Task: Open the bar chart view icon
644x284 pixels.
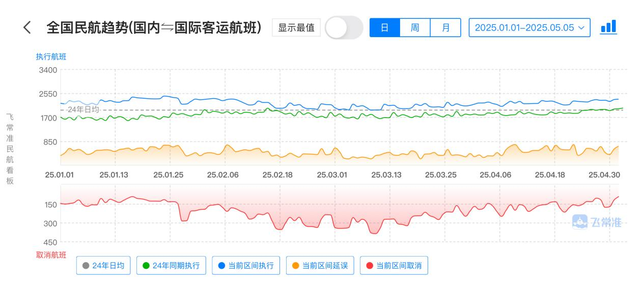Action: click(x=608, y=27)
